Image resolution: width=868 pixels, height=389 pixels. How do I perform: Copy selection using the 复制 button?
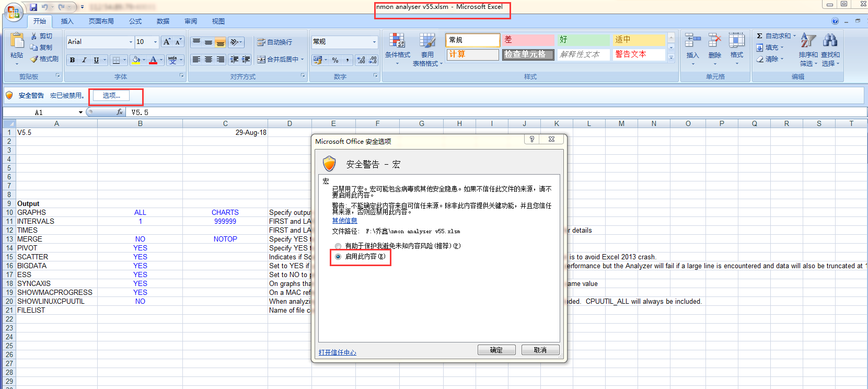click(x=42, y=48)
